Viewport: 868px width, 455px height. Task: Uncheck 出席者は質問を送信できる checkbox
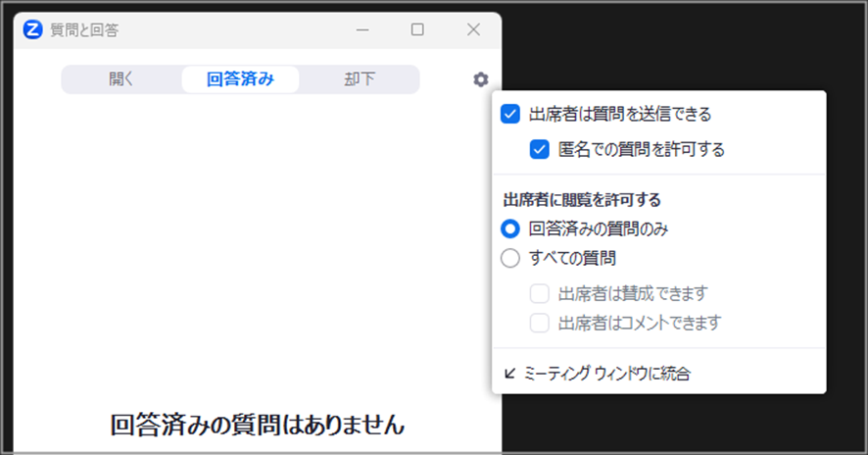pyautogui.click(x=509, y=114)
